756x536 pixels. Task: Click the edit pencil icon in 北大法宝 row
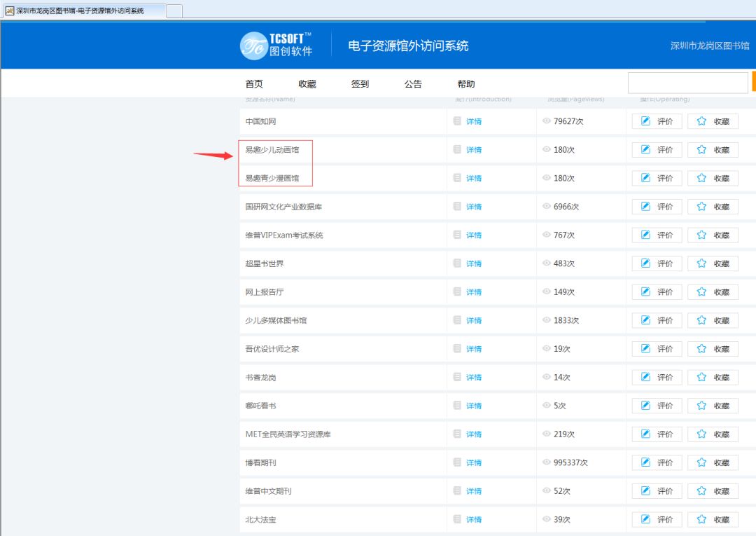(x=645, y=519)
